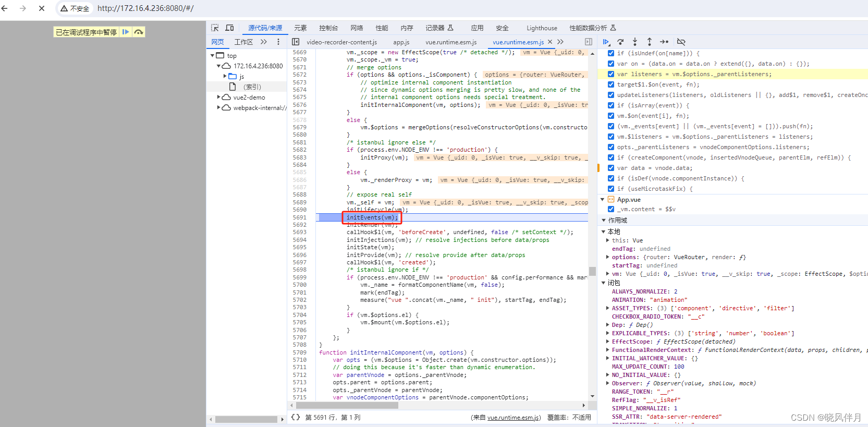Expand the vue2-demo tree node
868x427 pixels.
click(x=219, y=97)
